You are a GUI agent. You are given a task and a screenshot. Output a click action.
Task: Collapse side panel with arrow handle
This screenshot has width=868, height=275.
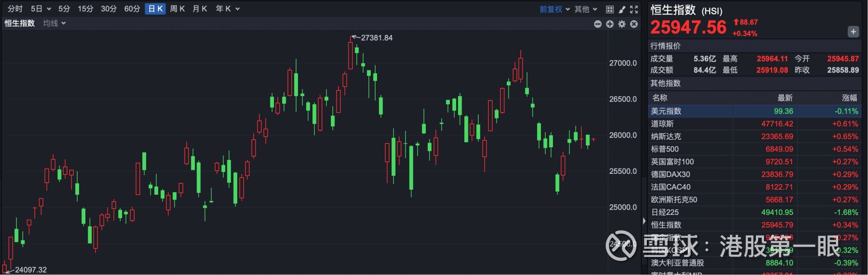coord(644,221)
